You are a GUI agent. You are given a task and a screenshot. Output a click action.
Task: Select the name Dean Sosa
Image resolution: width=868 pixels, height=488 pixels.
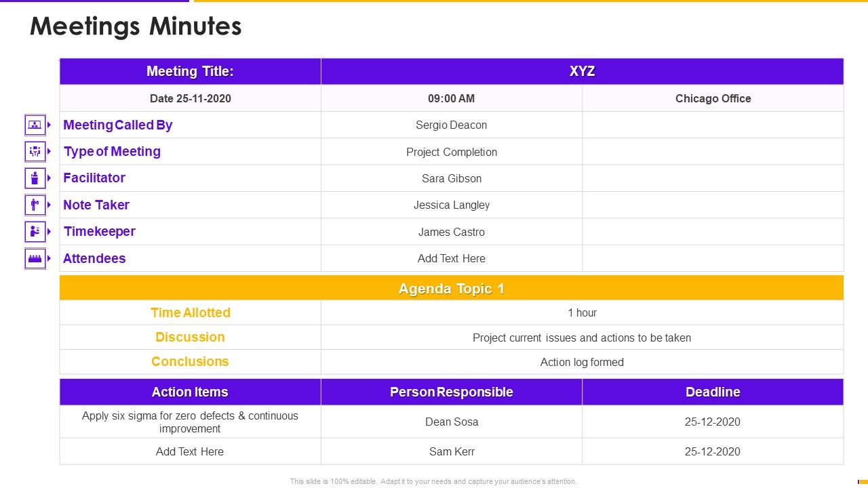452,422
